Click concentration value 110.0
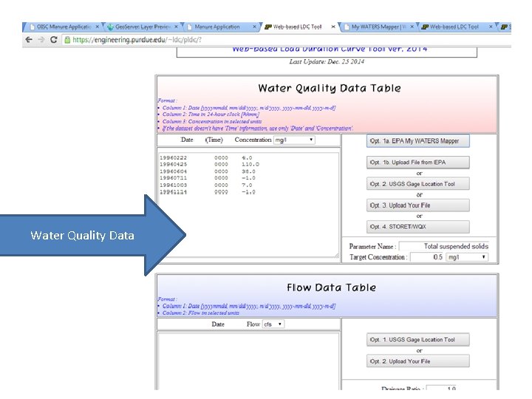The image size is (532, 399). click(250, 164)
